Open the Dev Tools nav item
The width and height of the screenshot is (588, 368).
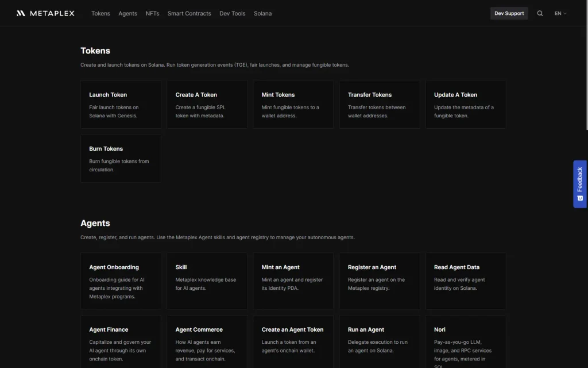232,13
